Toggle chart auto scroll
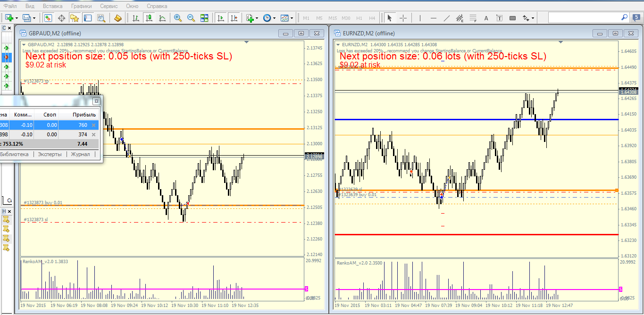This screenshot has height=315, width=644. click(x=220, y=18)
